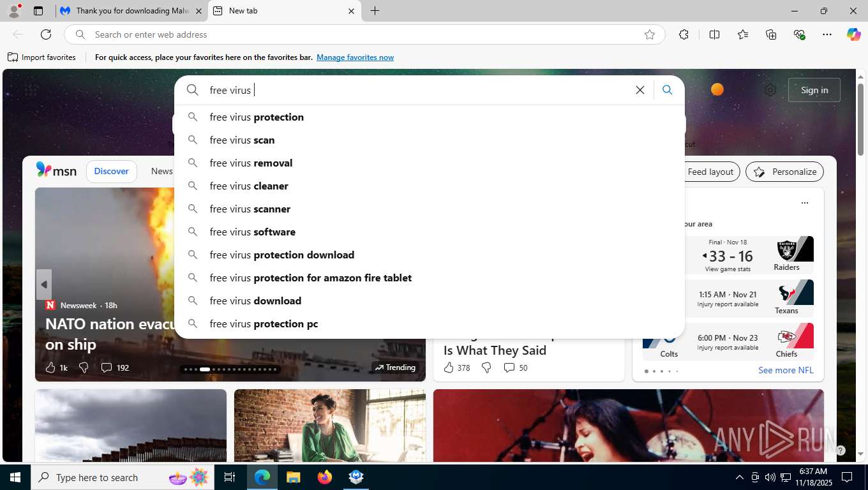Open Browser essentials icon
The height and width of the screenshot is (490, 868).
pos(799,34)
